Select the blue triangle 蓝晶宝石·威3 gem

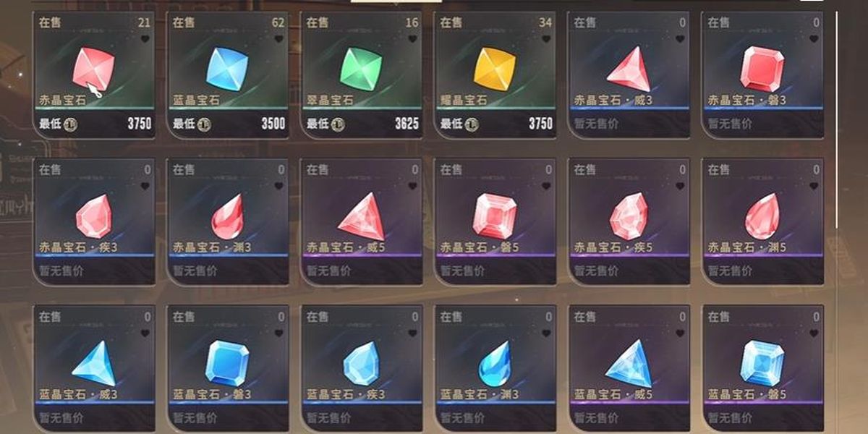[93, 364]
